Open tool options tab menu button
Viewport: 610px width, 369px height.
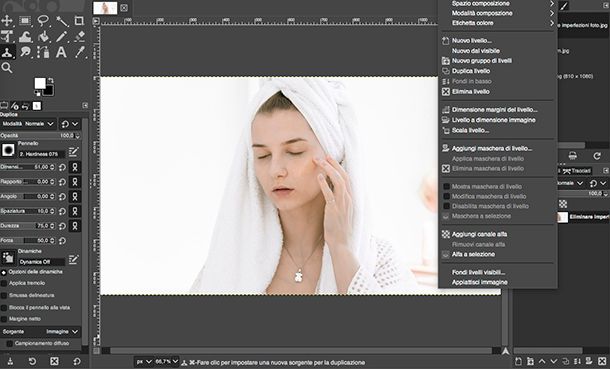pos(85,105)
